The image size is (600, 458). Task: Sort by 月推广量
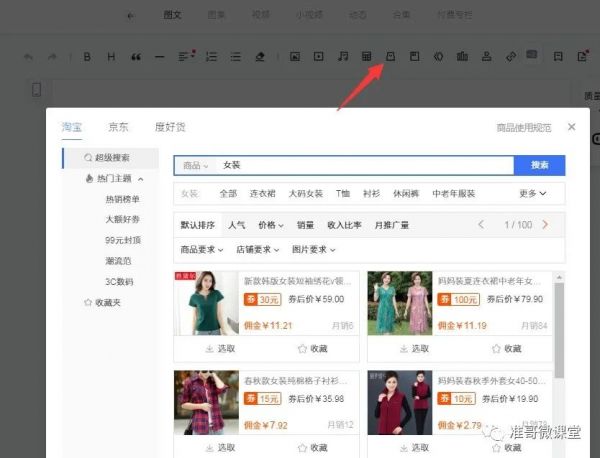(392, 225)
